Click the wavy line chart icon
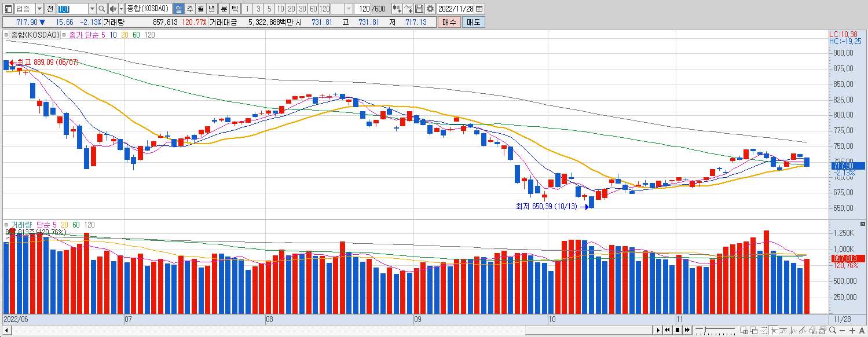 click(783, 331)
